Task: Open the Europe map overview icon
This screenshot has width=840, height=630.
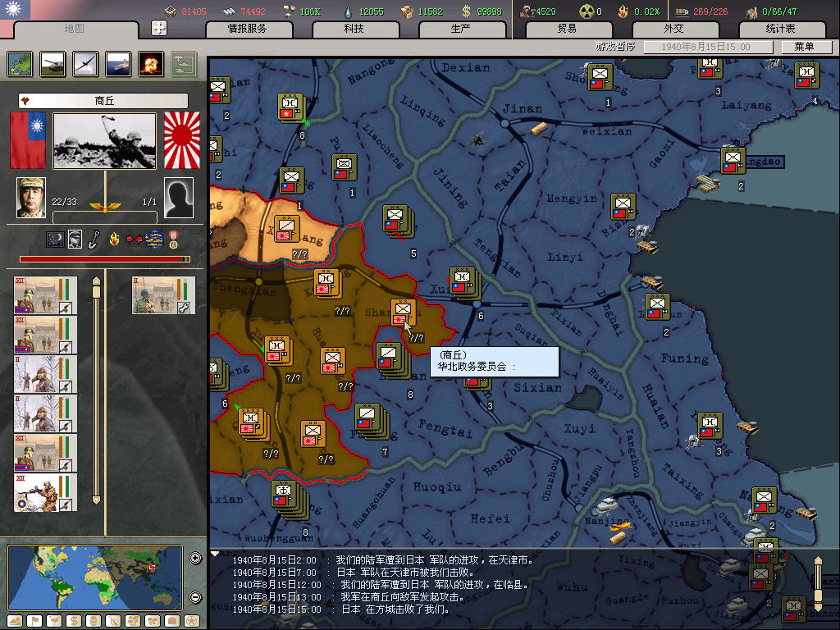Action: point(20,64)
